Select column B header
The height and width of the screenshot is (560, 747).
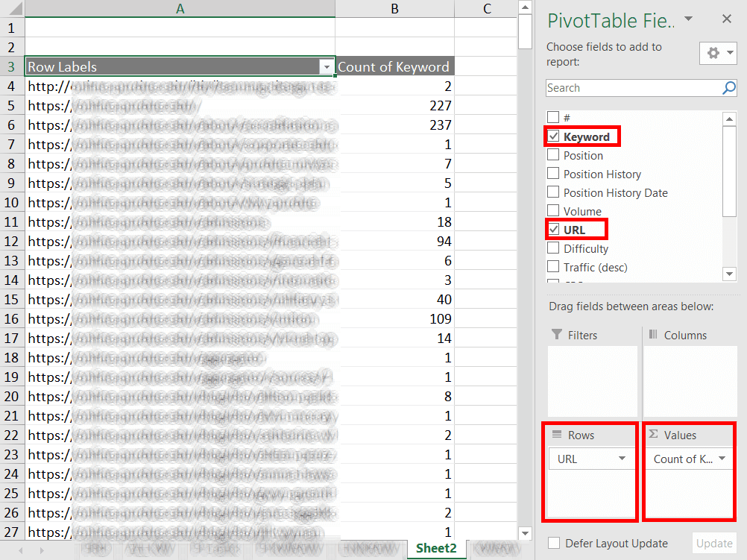point(394,9)
